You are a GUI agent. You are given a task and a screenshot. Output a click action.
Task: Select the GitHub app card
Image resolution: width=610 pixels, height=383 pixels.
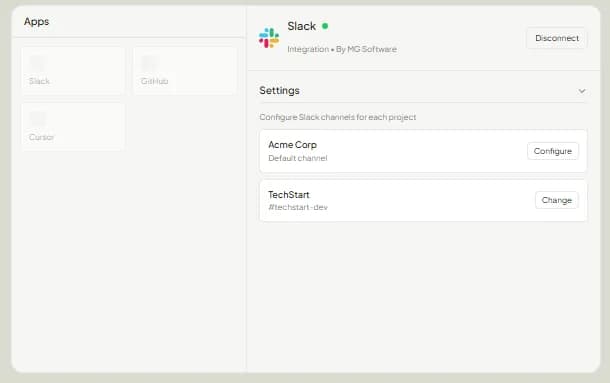tap(185, 70)
